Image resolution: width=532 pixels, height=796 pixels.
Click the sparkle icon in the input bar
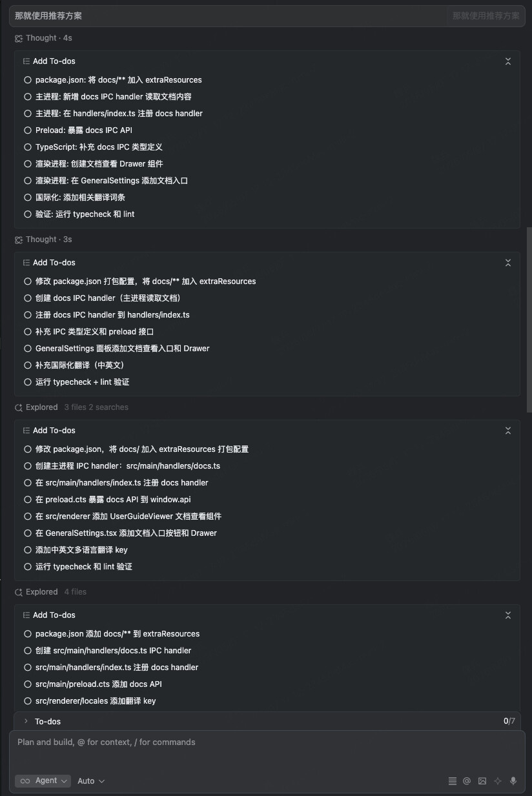[498, 781]
